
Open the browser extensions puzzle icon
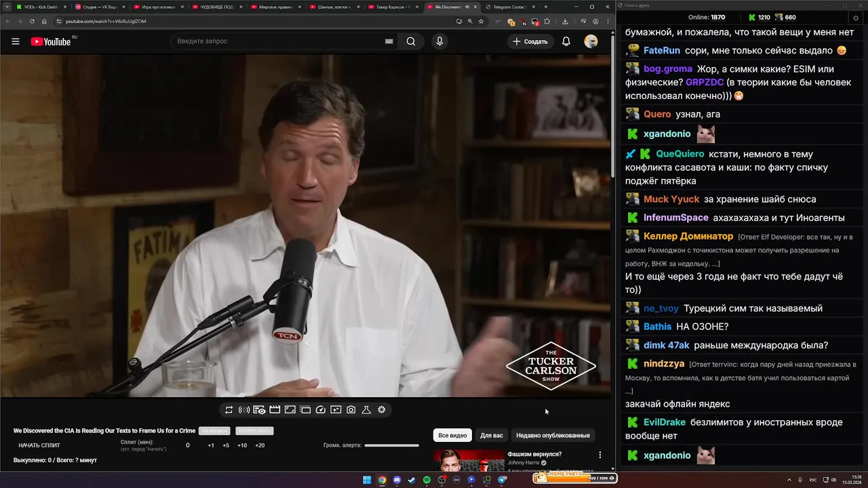coord(547,21)
